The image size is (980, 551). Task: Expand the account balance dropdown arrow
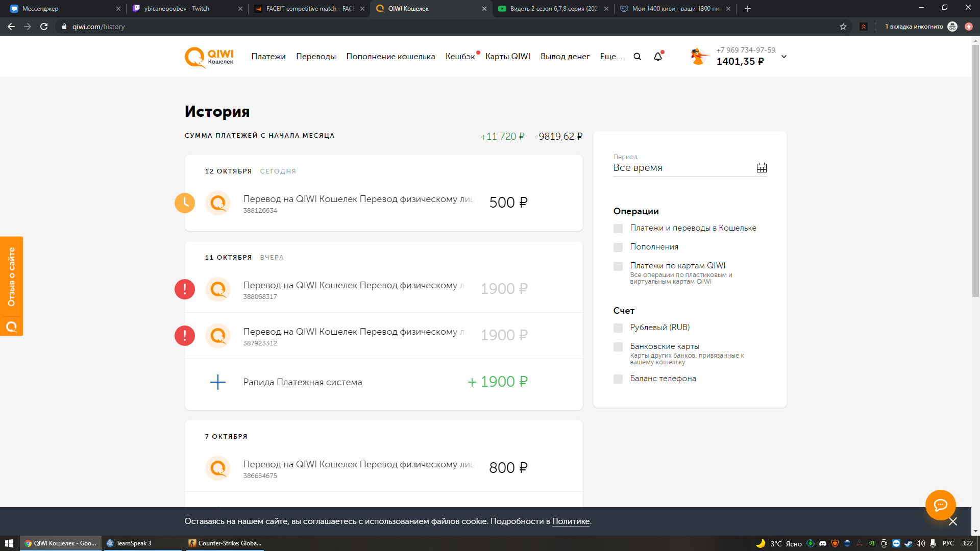point(784,57)
